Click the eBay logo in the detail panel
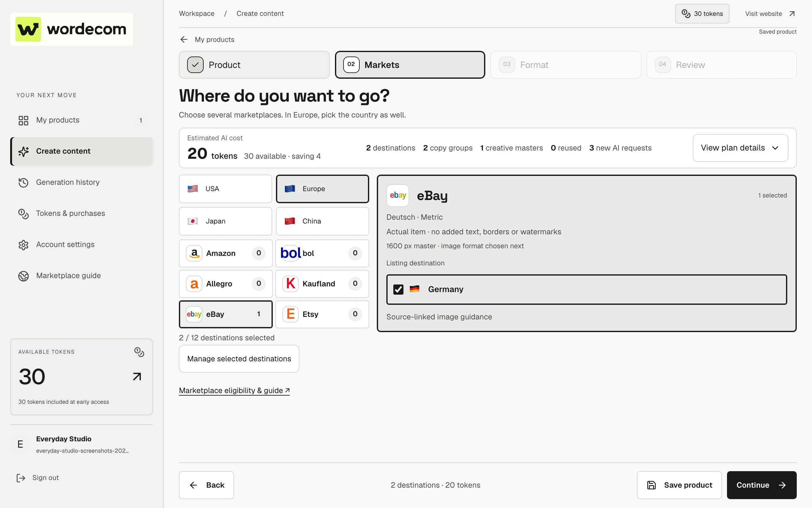Viewport: 812px width, 508px height. [398, 195]
